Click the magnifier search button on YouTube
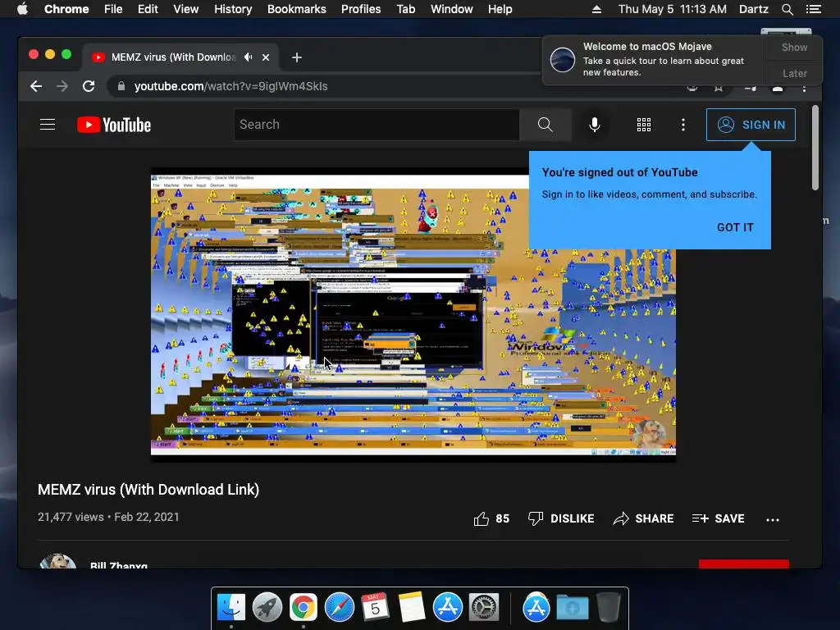The image size is (840, 630). tap(545, 125)
